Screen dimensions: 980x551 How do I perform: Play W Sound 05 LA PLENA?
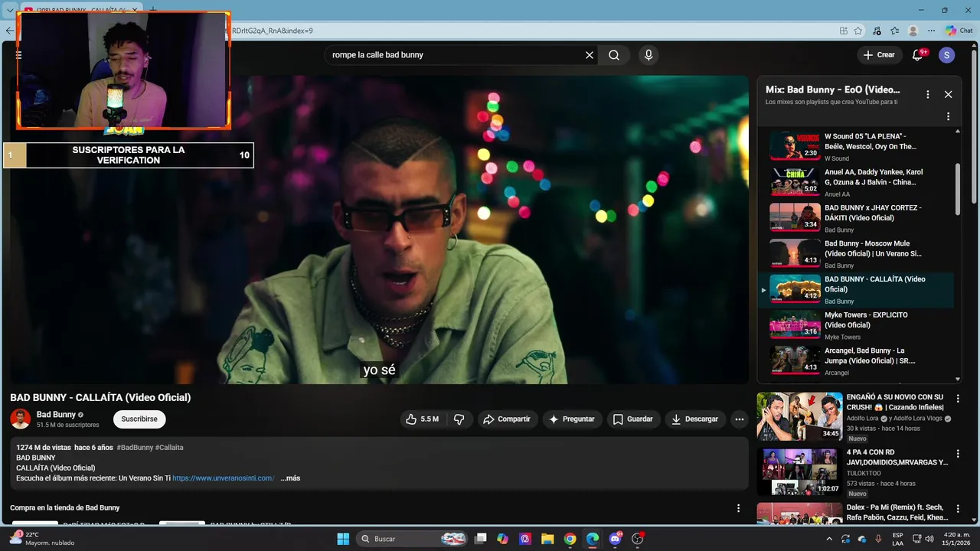tap(856, 146)
